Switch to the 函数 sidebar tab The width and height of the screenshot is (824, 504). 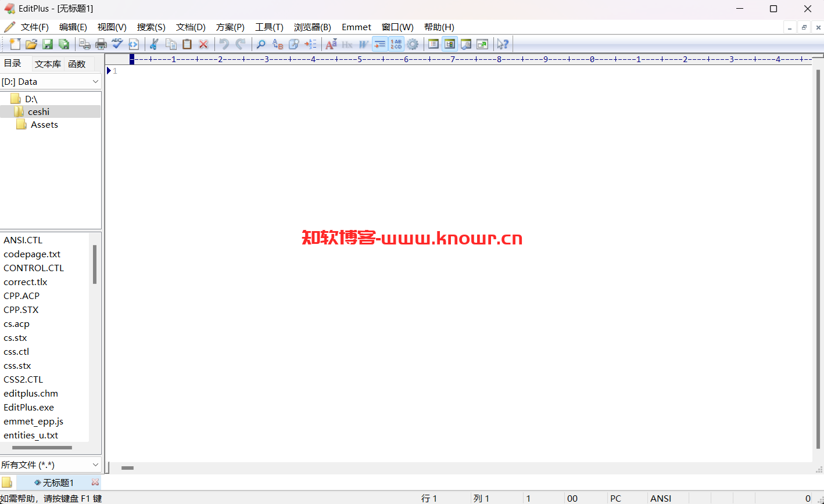click(77, 64)
